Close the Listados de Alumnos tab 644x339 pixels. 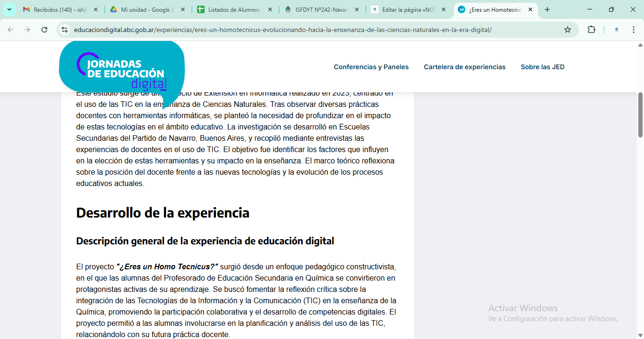270,9
